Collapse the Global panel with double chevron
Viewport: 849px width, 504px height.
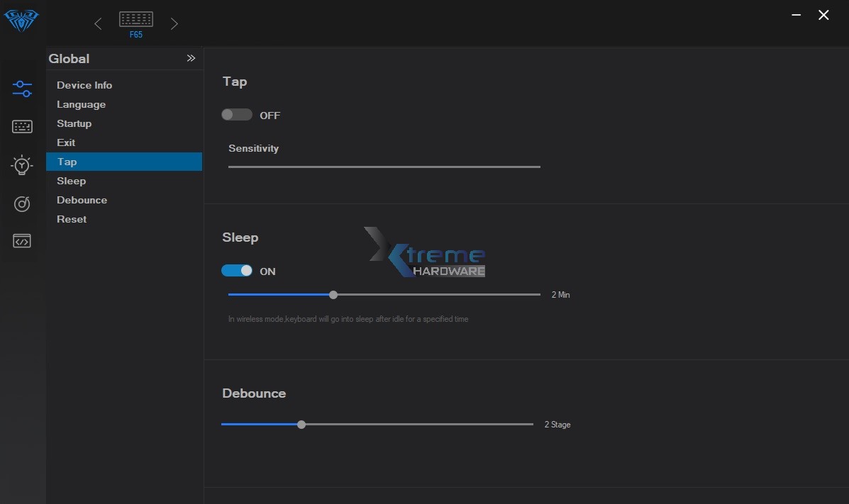[x=191, y=58]
